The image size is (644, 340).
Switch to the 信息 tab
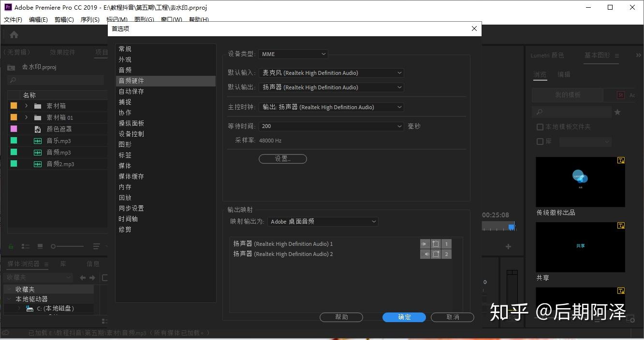93,264
